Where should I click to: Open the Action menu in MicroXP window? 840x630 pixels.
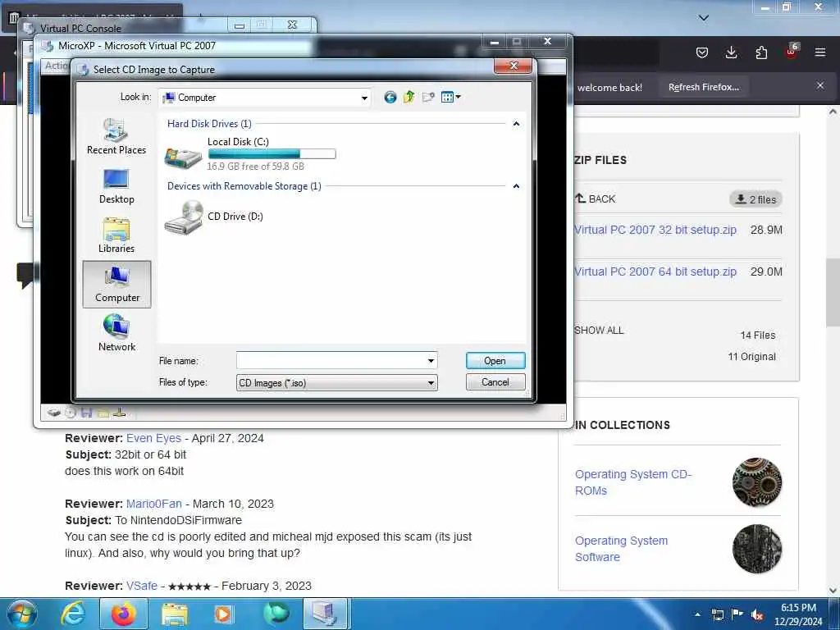pyautogui.click(x=57, y=66)
